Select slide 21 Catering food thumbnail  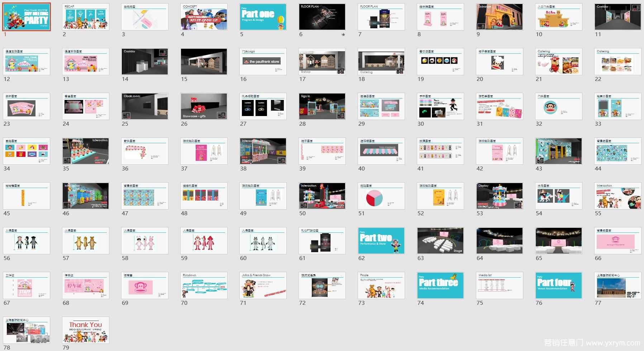pyautogui.click(x=559, y=62)
